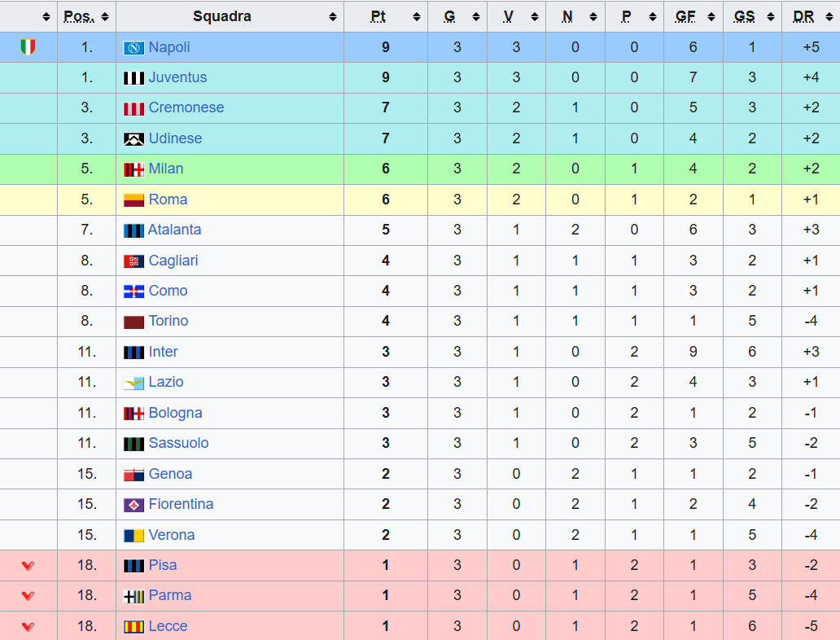Click the Italian scudetto shield icon
The height and width of the screenshot is (640, 840).
point(28,47)
